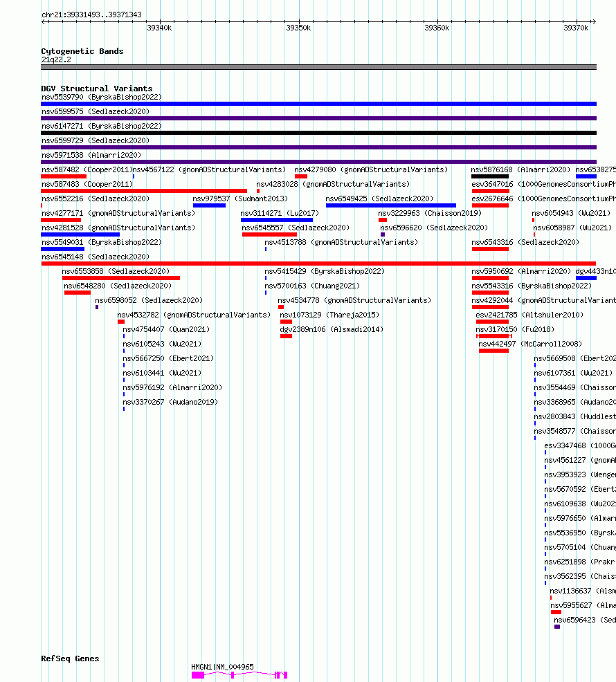Screen dimensions: 616x682
Task: Click nsv6596620 (Sedlazeck2020) label
Action: pos(434,228)
